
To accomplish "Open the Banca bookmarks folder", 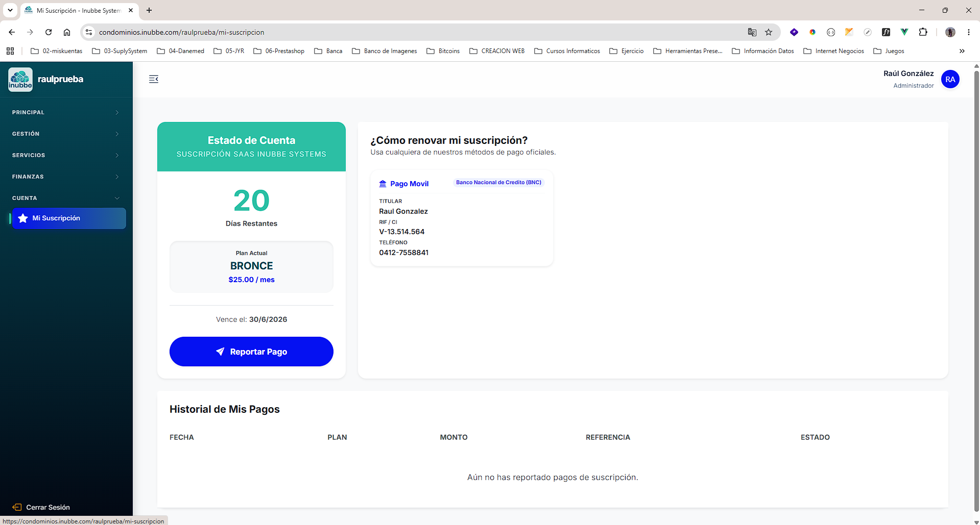I will tap(328, 51).
